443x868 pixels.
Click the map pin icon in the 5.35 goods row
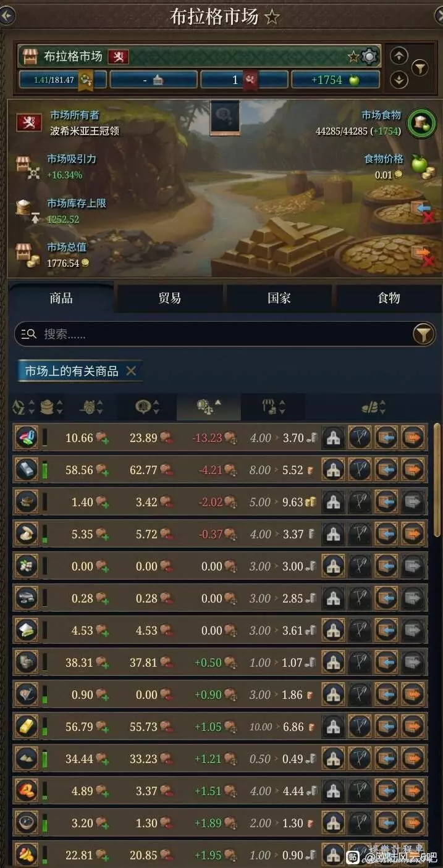360,534
